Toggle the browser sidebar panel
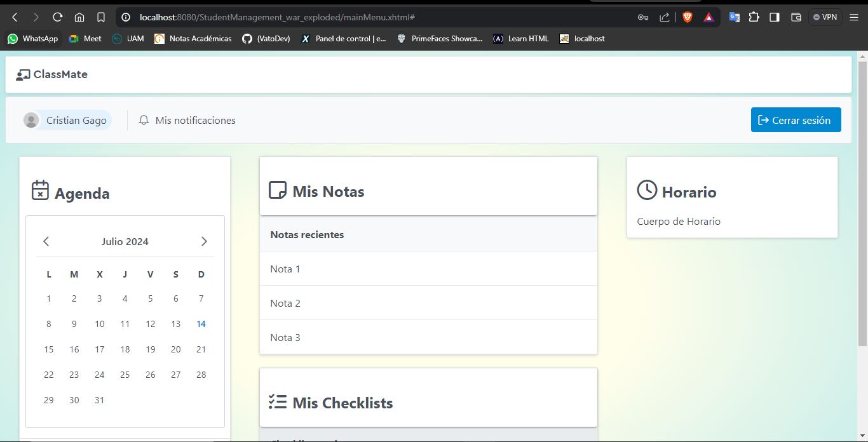This screenshot has height=442, width=868. [775, 17]
